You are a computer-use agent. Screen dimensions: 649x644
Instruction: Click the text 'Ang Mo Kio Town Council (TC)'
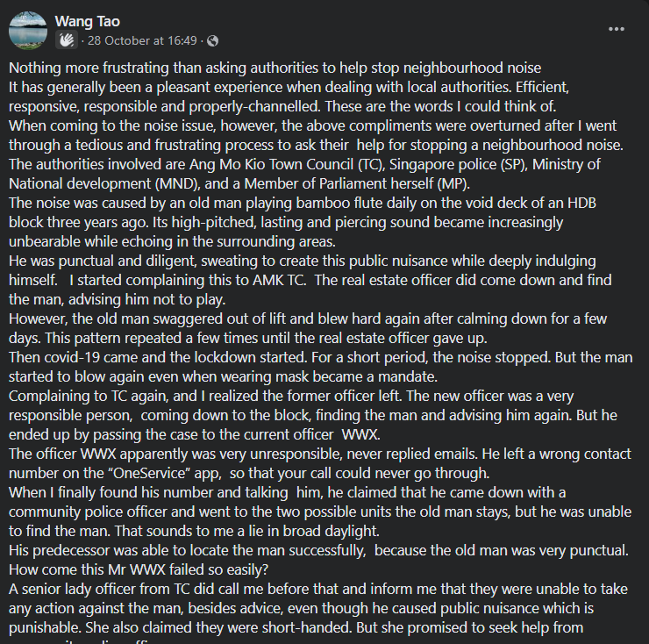(x=287, y=164)
